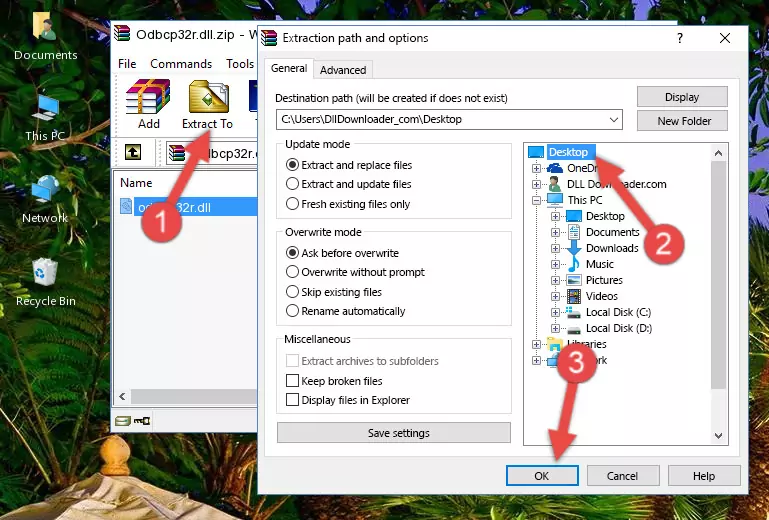Click drive icon in WinRAR status bar
Viewport: 769px width, 520px height.
click(123, 420)
